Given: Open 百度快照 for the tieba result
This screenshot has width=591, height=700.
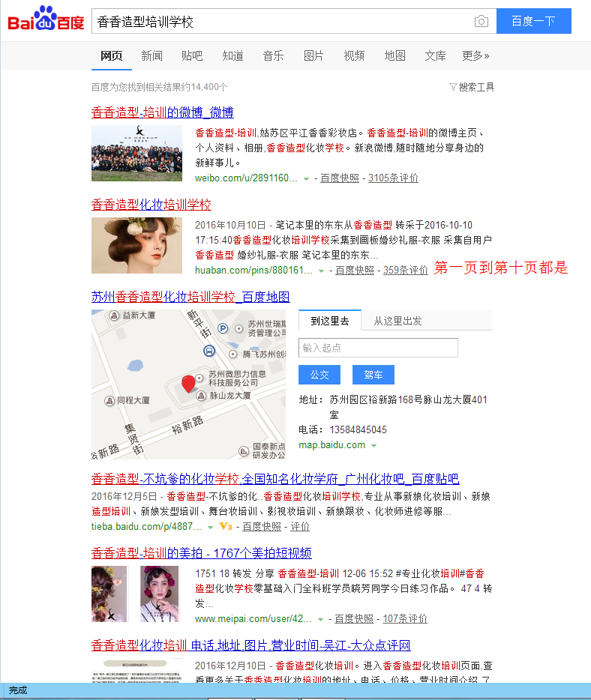Looking at the screenshot, I should 262,527.
